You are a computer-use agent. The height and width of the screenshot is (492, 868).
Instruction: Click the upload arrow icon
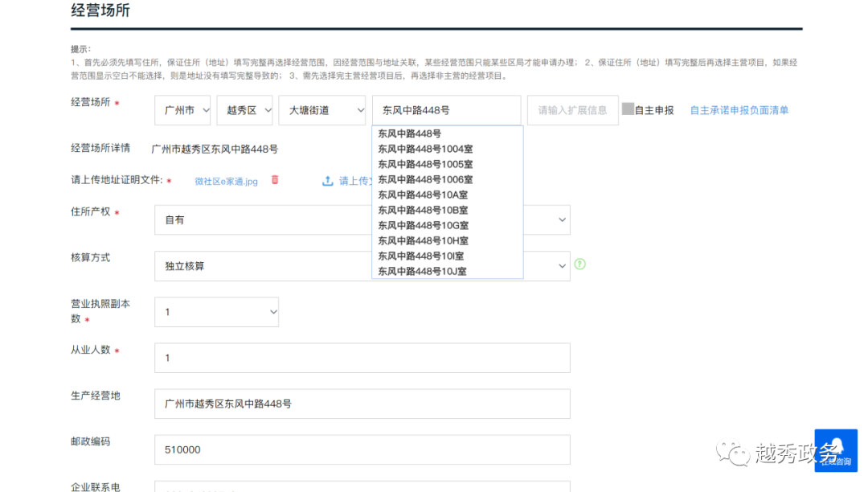(328, 181)
